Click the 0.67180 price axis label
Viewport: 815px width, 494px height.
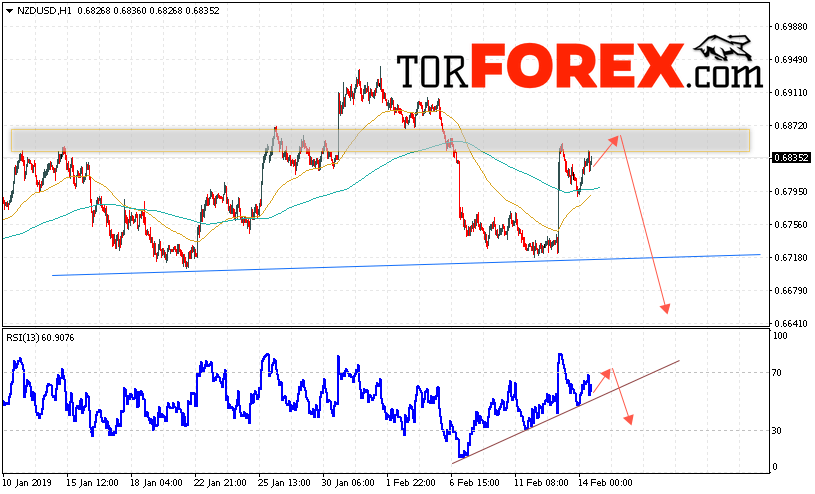point(791,257)
